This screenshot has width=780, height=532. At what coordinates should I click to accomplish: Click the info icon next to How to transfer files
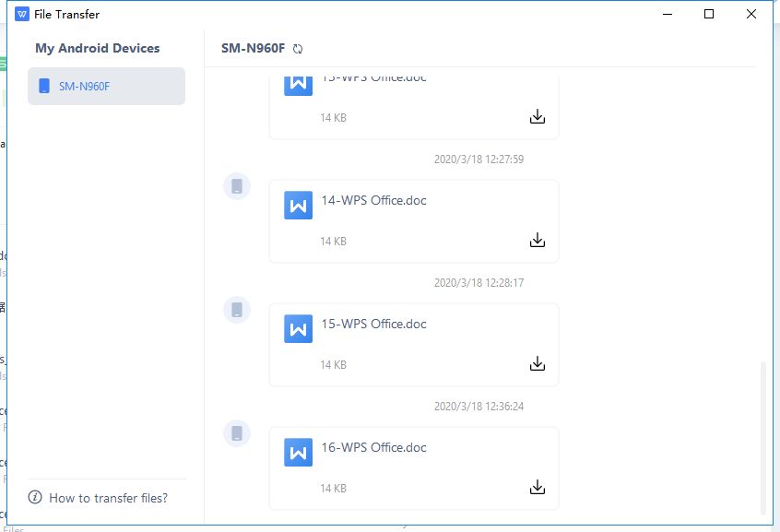36,498
